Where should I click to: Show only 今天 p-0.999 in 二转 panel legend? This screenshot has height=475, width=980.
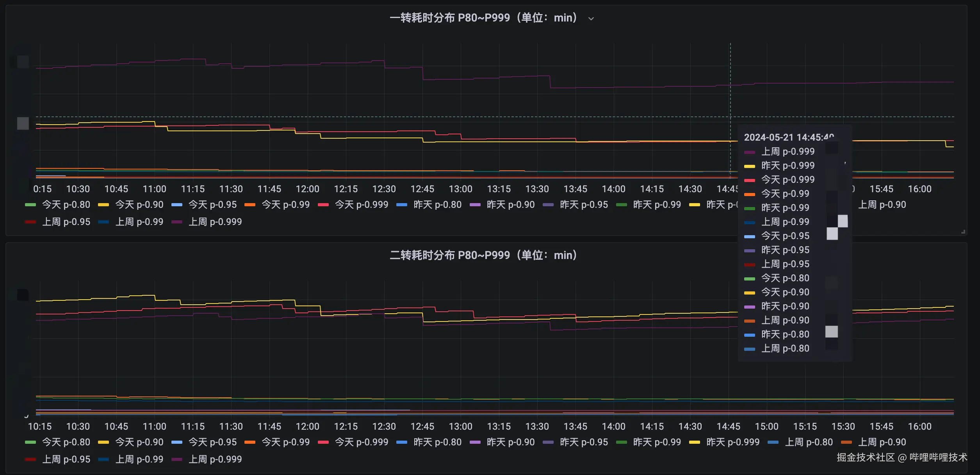pos(362,442)
